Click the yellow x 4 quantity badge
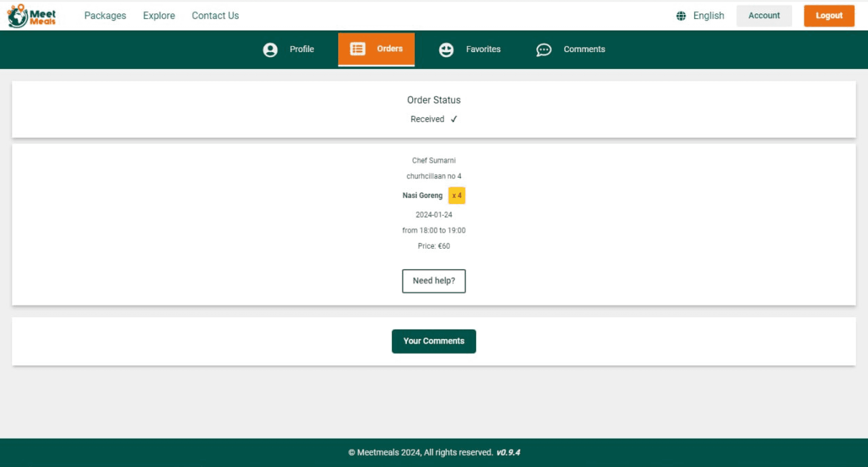Viewport: 868px width, 467px height. click(456, 195)
